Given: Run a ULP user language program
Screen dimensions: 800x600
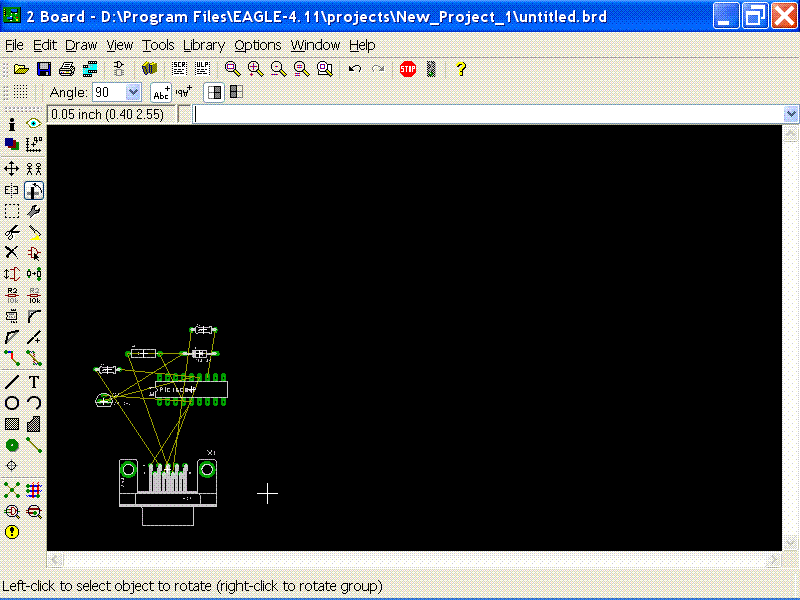Looking at the screenshot, I should point(202,68).
